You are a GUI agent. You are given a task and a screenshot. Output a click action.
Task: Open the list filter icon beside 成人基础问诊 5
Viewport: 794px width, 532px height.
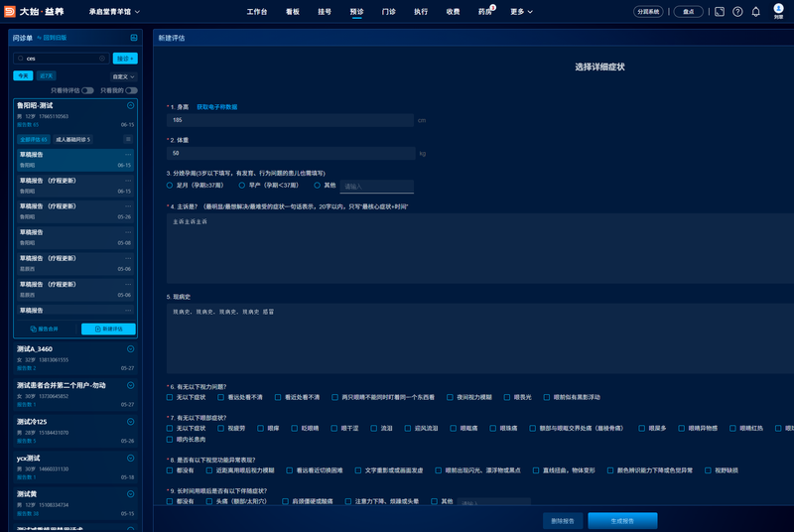pyautogui.click(x=128, y=139)
